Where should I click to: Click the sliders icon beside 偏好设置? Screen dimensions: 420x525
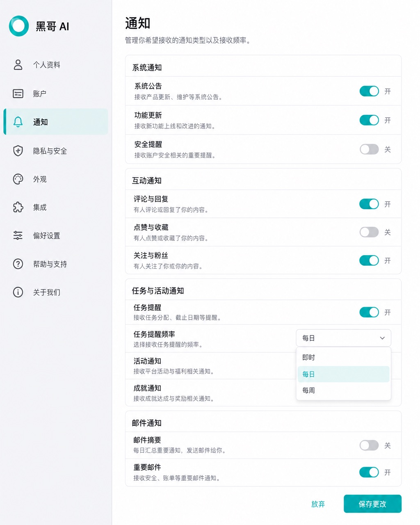pyautogui.click(x=18, y=235)
